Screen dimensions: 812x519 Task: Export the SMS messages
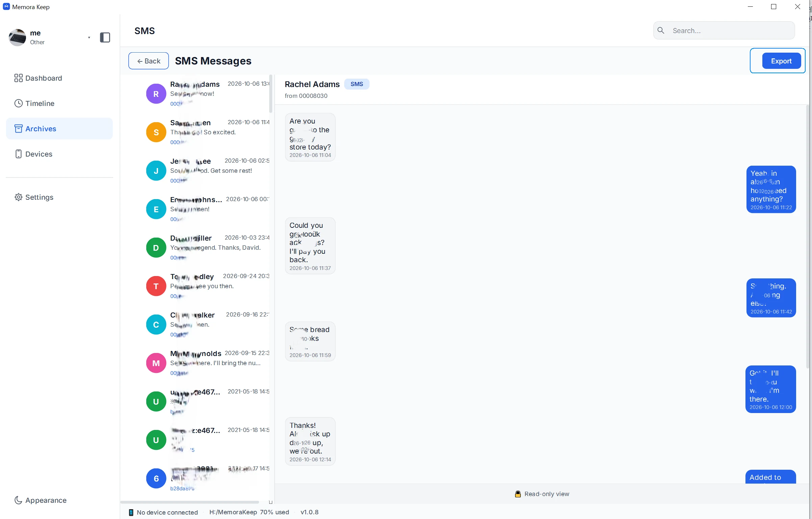point(781,61)
